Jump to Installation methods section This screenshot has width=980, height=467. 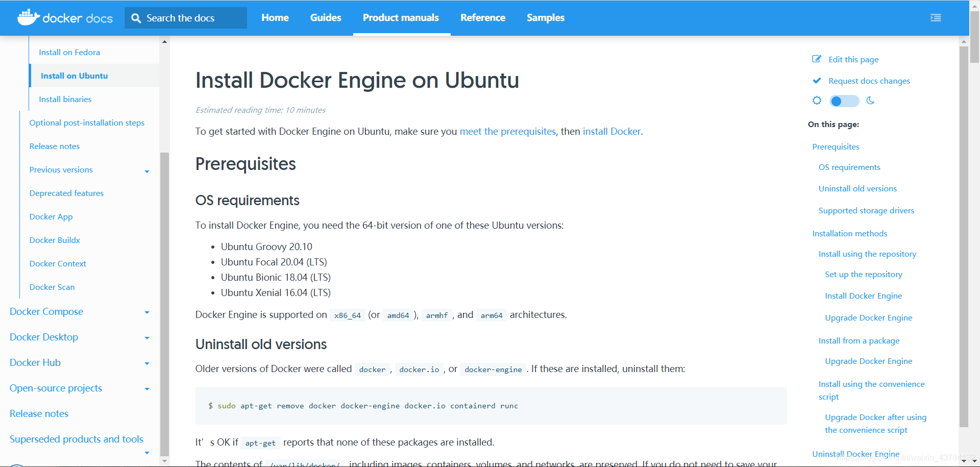point(849,233)
